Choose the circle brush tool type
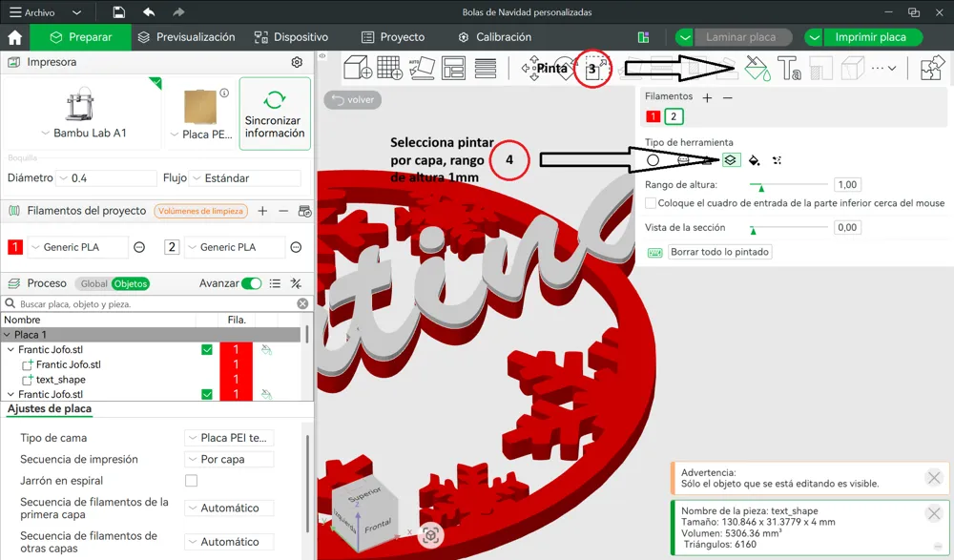Image resolution: width=954 pixels, height=560 pixels. [x=653, y=160]
